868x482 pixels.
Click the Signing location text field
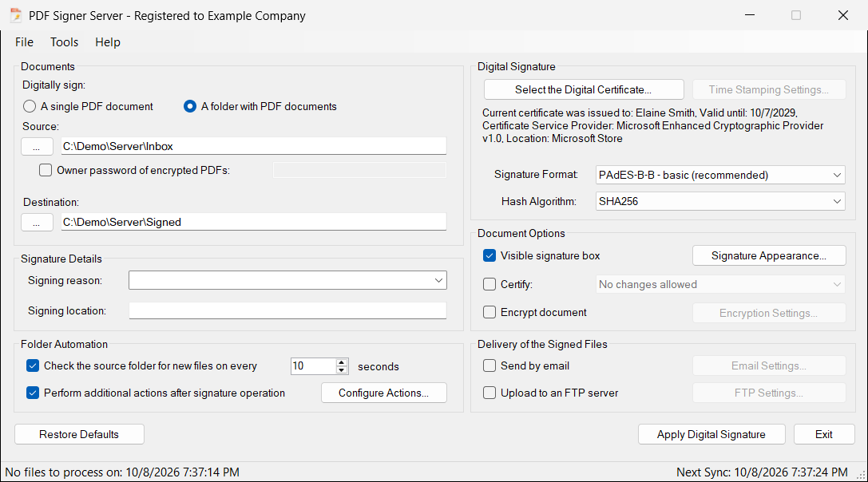(287, 310)
